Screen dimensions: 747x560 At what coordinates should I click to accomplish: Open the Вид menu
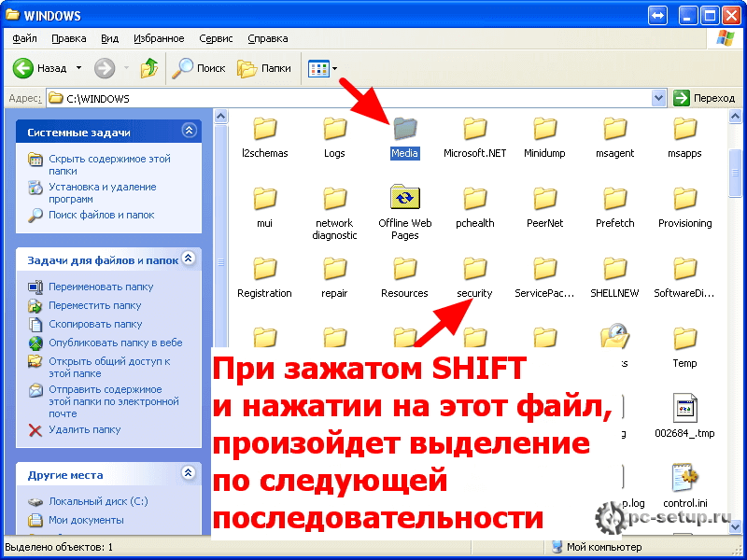coord(109,38)
